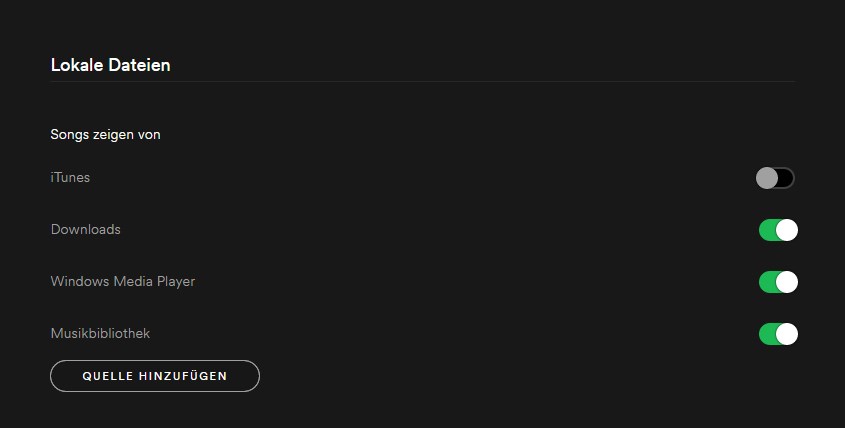Screen dimensions: 845x428
Task: Click the Downloads source label
Action: click(x=86, y=230)
